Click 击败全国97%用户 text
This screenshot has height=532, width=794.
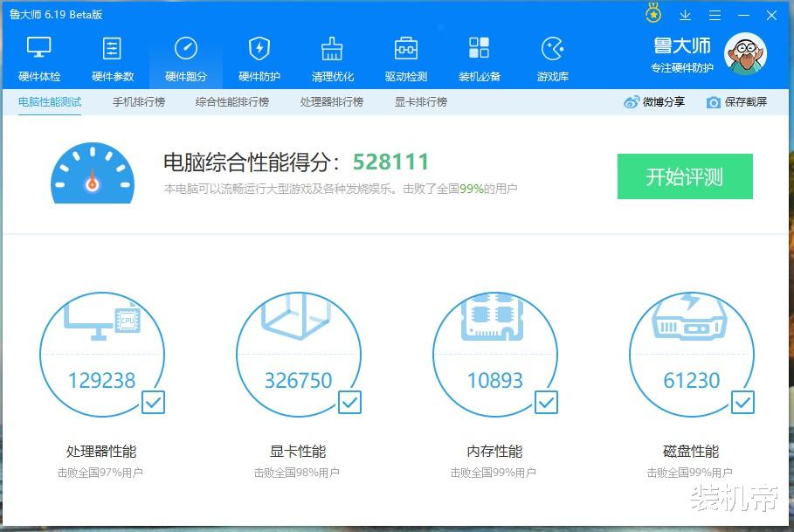pos(100,473)
